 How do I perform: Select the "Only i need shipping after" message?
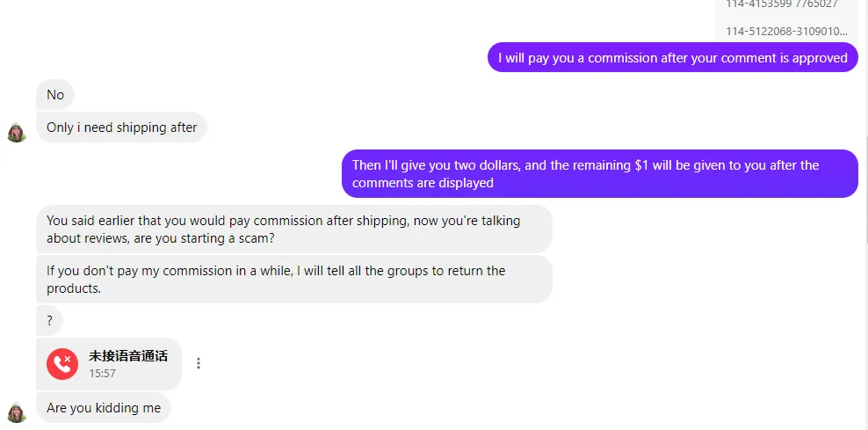pos(122,128)
